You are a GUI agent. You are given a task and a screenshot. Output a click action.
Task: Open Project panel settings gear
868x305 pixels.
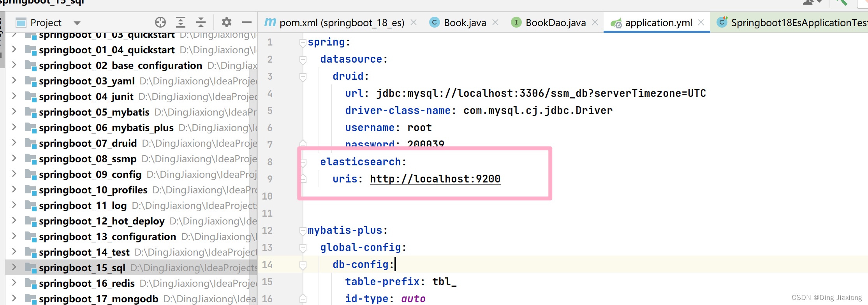pos(227,22)
